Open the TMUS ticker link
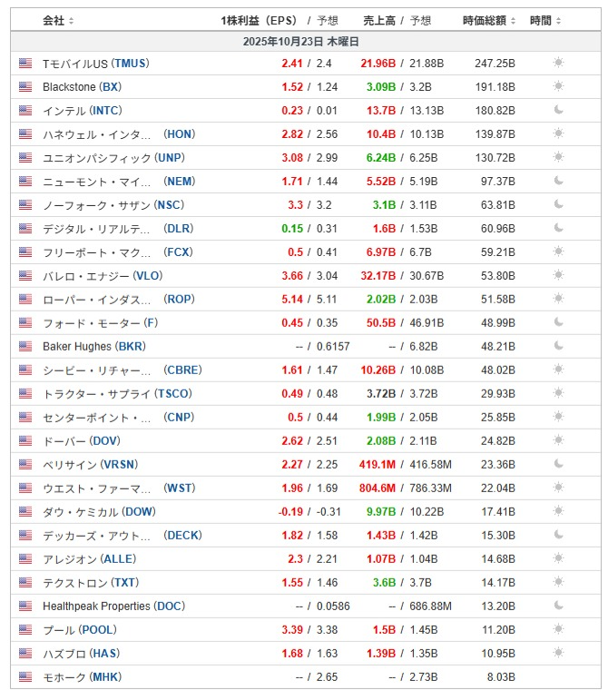 [x=130, y=64]
